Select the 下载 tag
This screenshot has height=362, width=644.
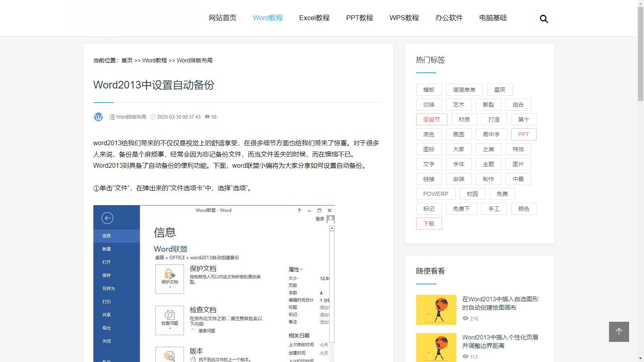pyautogui.click(x=429, y=224)
